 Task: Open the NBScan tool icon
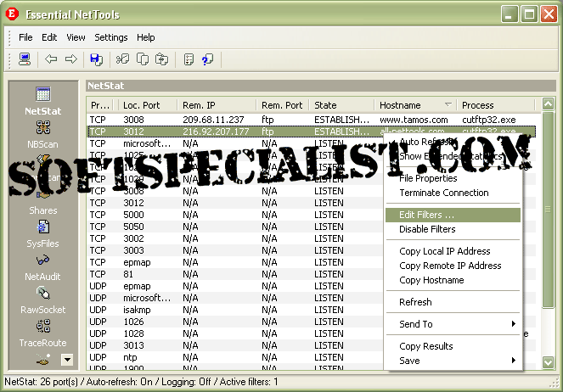coord(42,127)
